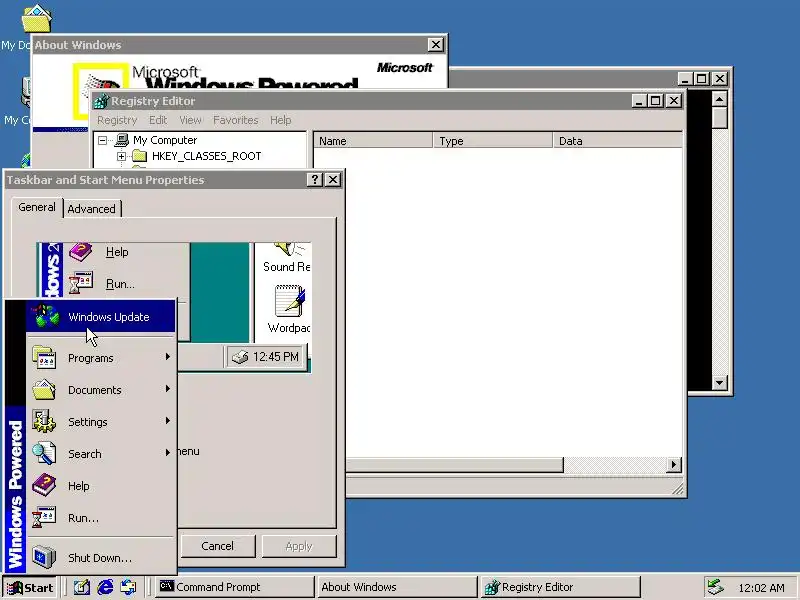Screen dimensions: 800x600
Task: Open the Documents submenu arrow
Action: coord(167,389)
